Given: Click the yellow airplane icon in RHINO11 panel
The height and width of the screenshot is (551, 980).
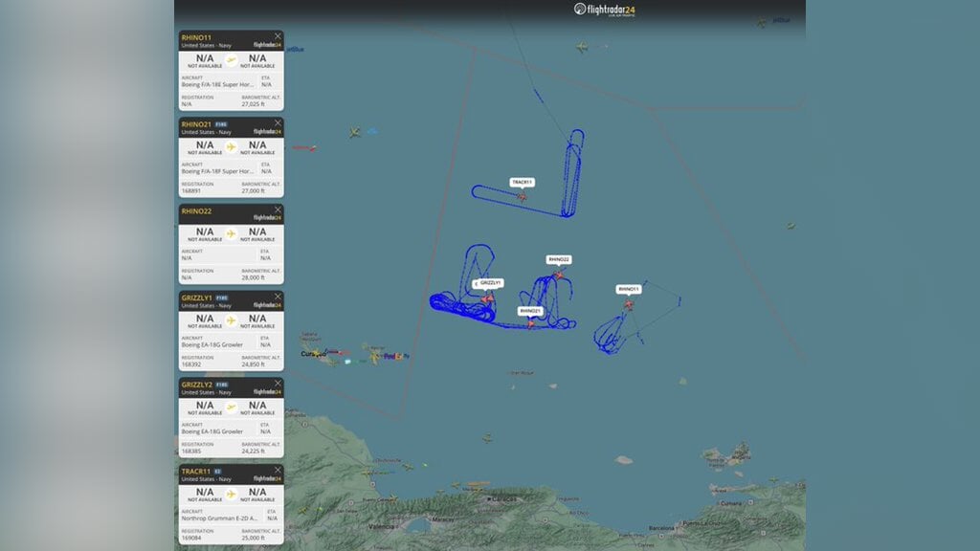Looking at the screenshot, I should [230, 61].
